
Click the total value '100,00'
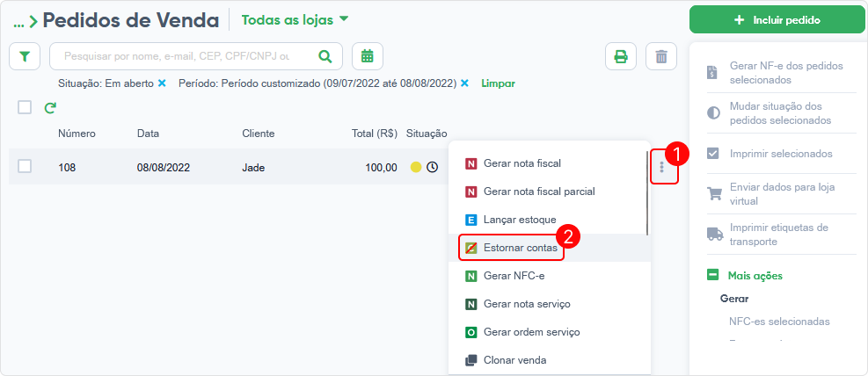(x=382, y=167)
